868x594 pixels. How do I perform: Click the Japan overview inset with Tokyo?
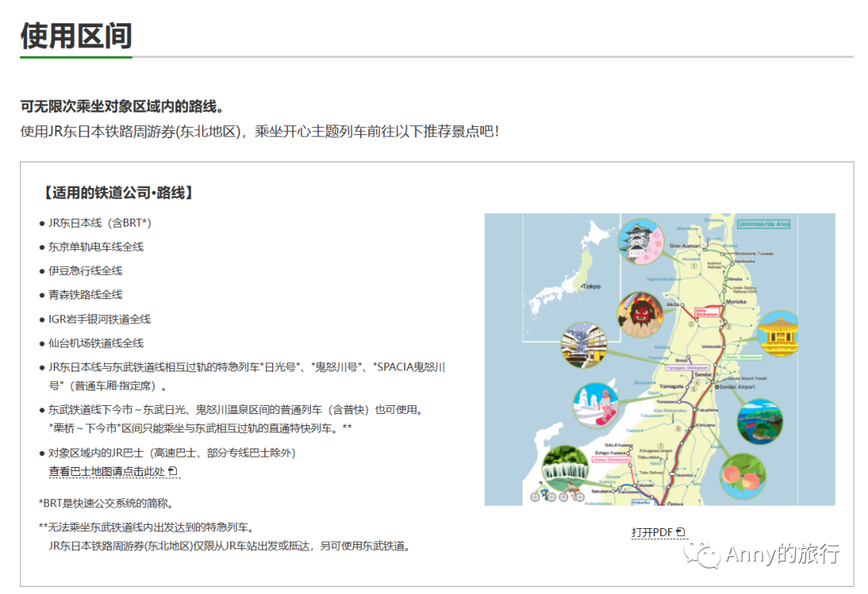click(571, 277)
